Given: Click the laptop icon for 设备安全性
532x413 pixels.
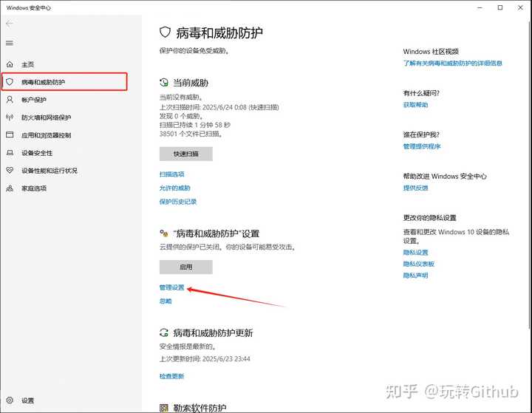Looking at the screenshot, I should pos(10,153).
